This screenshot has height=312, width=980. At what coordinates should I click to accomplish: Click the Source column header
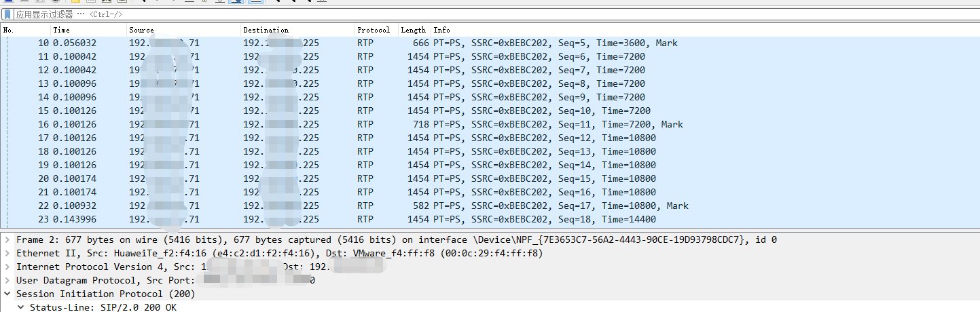tap(183, 30)
